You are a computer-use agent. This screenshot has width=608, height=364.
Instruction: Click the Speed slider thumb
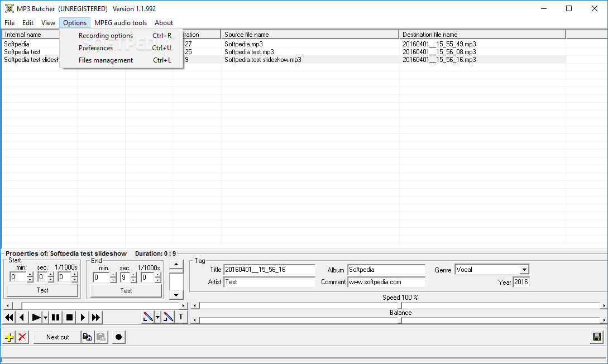400,305
